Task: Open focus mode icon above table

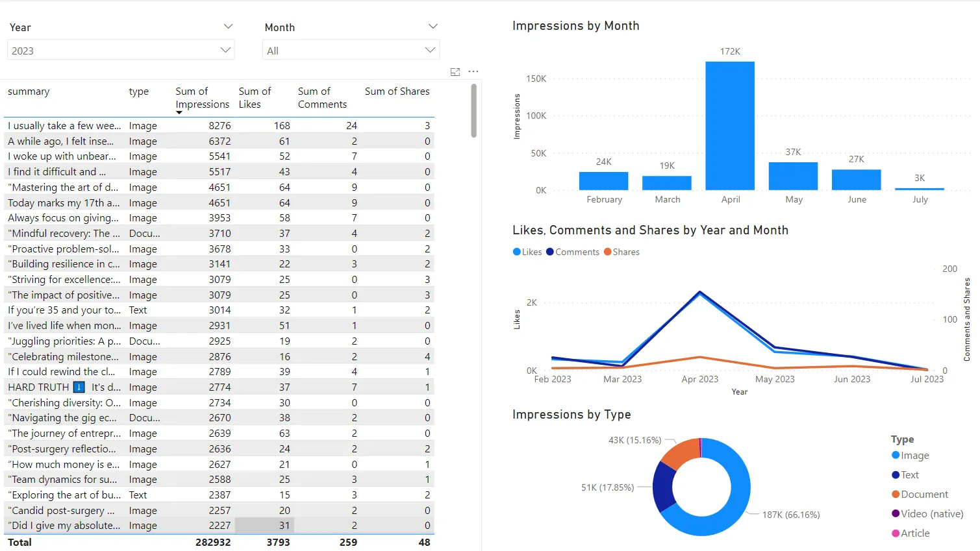Action: click(x=455, y=72)
